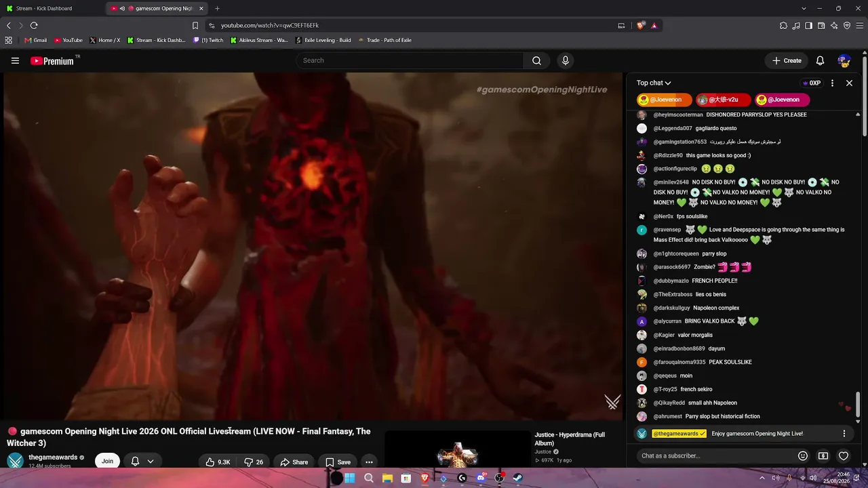This screenshot has height=488, width=868.
Task: Toggle the browser sidebar panel
Action: [808, 25]
